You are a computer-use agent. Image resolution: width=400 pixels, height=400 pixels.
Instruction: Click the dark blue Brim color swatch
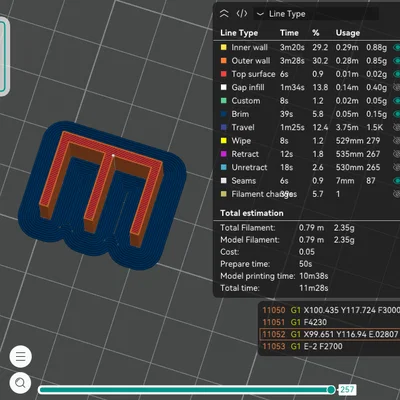[224, 114]
